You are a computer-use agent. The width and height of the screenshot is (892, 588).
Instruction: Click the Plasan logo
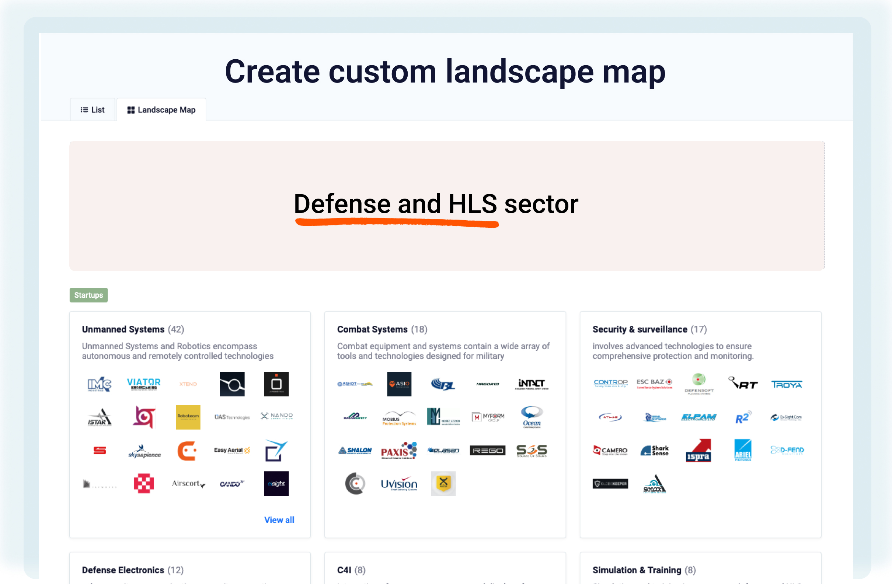(443, 451)
